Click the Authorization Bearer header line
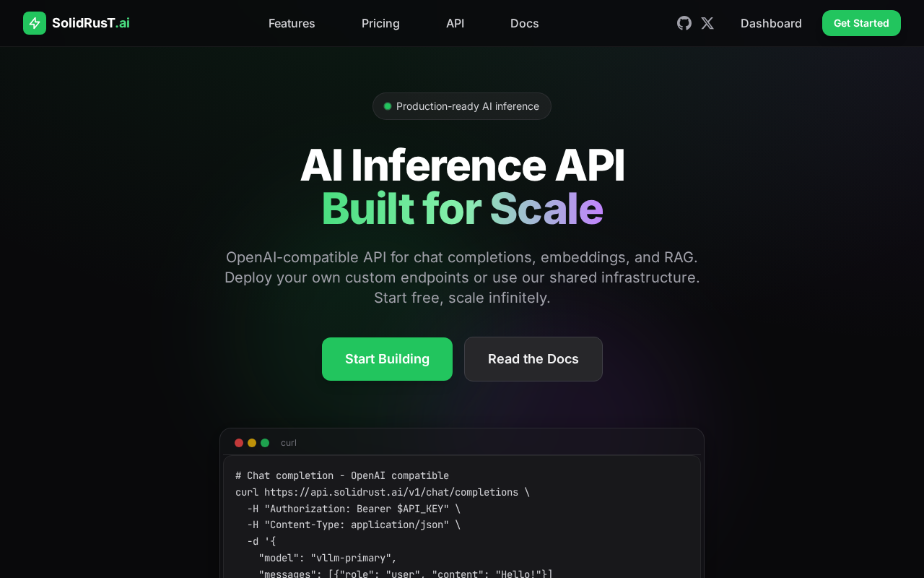 tap(354, 509)
